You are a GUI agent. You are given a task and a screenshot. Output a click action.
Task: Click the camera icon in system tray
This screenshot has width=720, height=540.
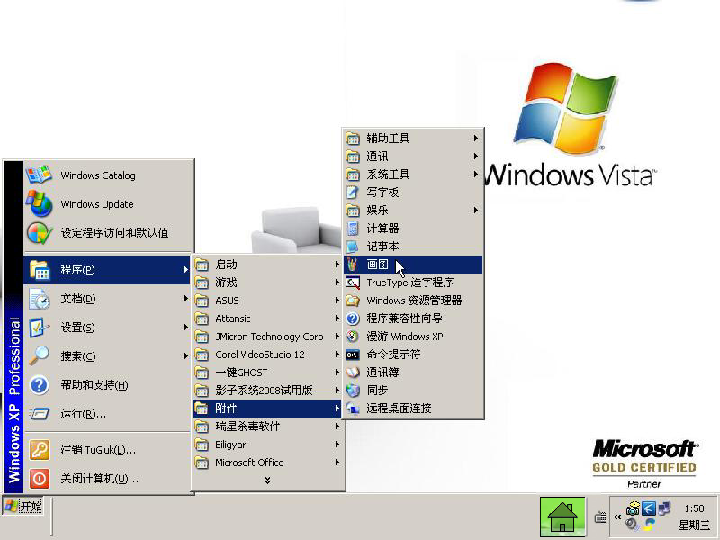pyautogui.click(x=633, y=508)
